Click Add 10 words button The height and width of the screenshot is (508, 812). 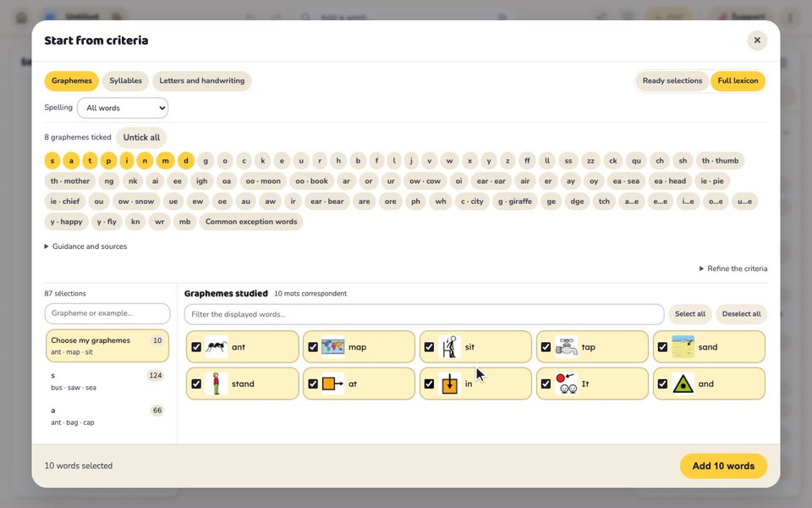point(723,466)
